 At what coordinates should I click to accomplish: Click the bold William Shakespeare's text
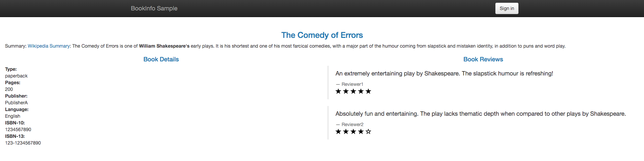tap(164, 46)
